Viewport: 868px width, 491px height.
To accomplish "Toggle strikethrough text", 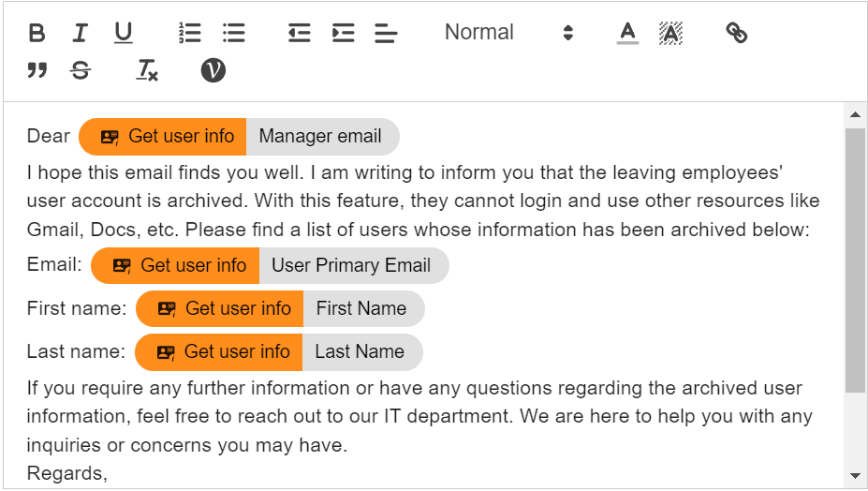I will (81, 71).
